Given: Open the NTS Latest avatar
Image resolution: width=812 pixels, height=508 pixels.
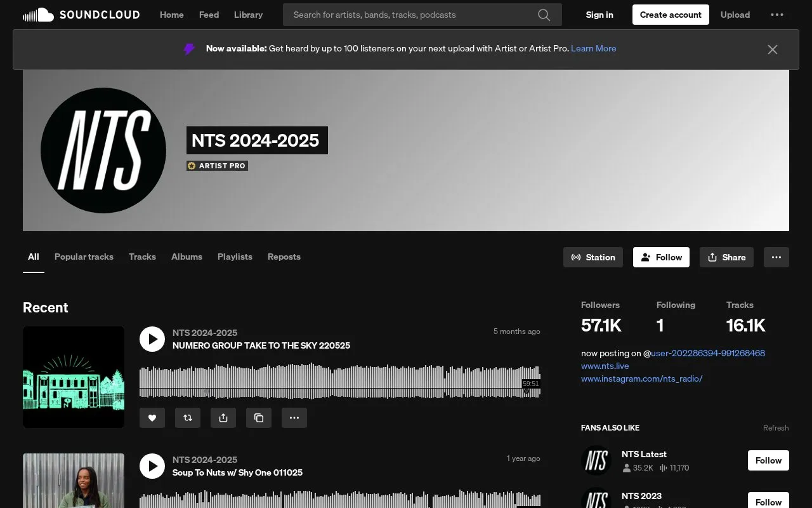Looking at the screenshot, I should tap(596, 460).
